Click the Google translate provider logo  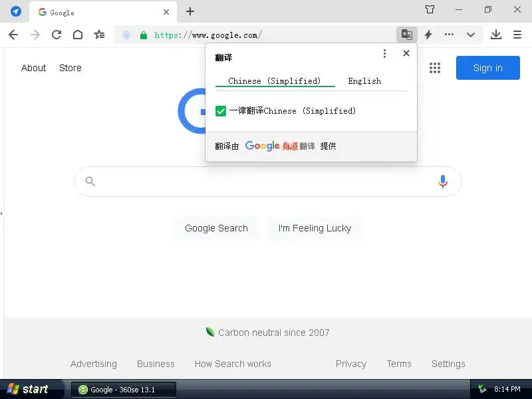click(x=262, y=146)
